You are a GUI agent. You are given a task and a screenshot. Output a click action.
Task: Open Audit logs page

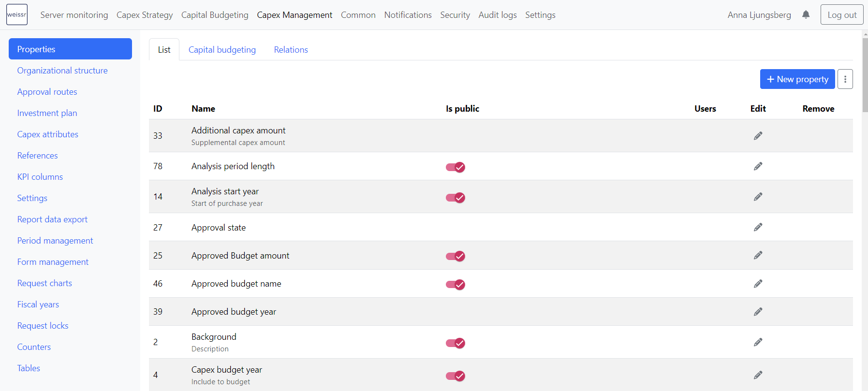(x=498, y=15)
